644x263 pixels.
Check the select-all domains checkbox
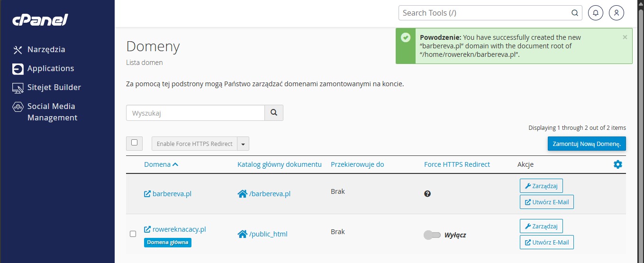point(134,143)
